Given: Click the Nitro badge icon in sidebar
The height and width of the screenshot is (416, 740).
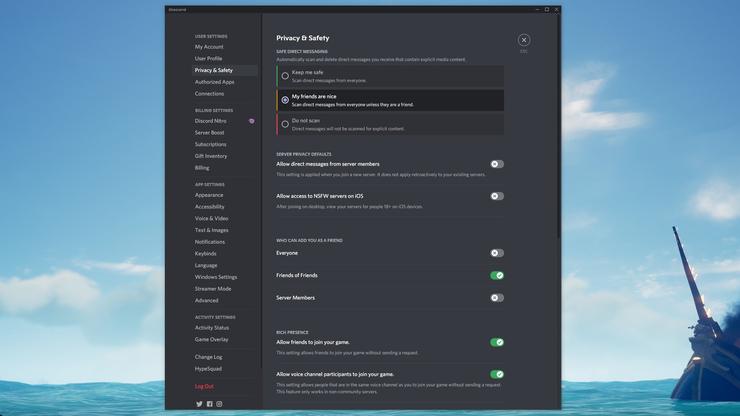Looking at the screenshot, I should (251, 121).
